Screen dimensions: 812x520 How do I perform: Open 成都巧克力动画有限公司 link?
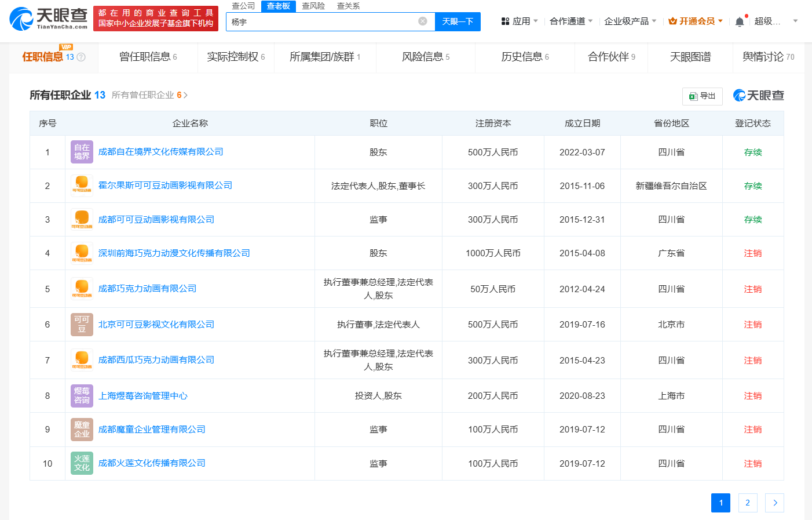(147, 289)
